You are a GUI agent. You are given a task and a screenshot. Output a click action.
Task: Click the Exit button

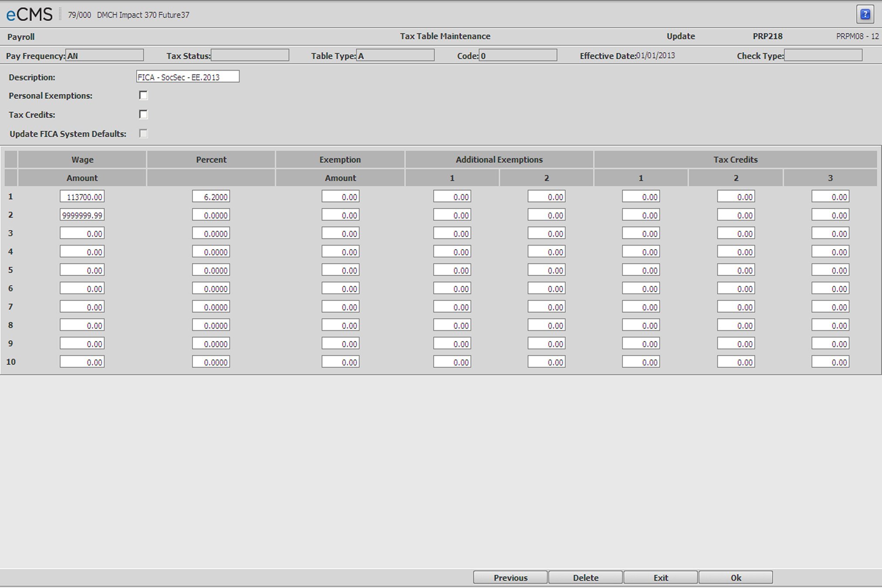(660, 577)
